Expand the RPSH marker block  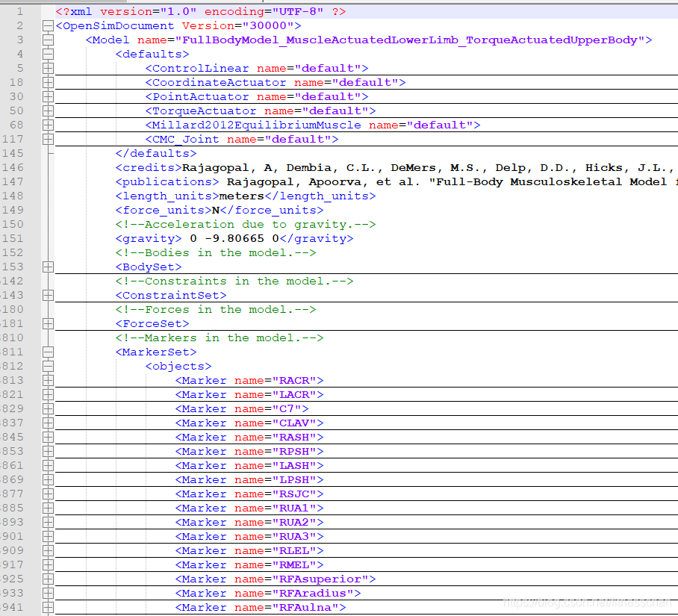pyautogui.click(x=48, y=451)
